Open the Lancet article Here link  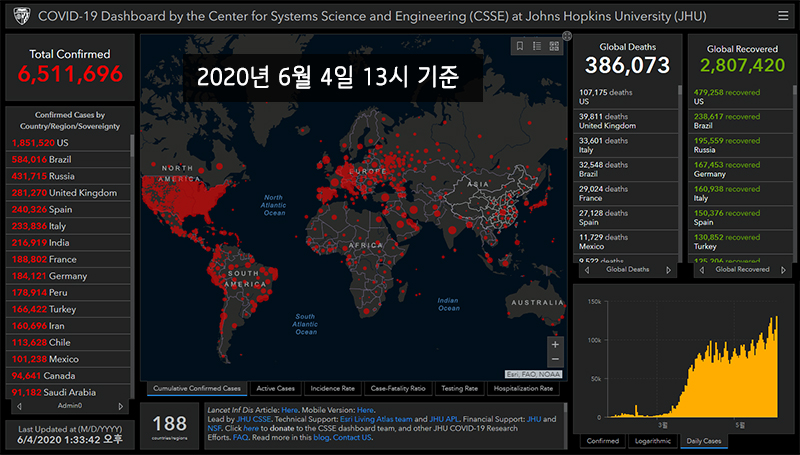coord(289,410)
